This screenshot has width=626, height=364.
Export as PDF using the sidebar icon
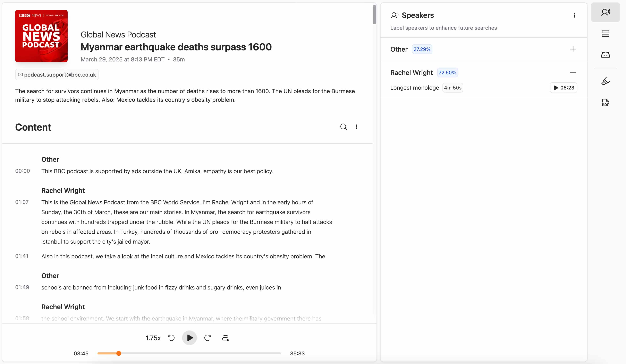(605, 102)
